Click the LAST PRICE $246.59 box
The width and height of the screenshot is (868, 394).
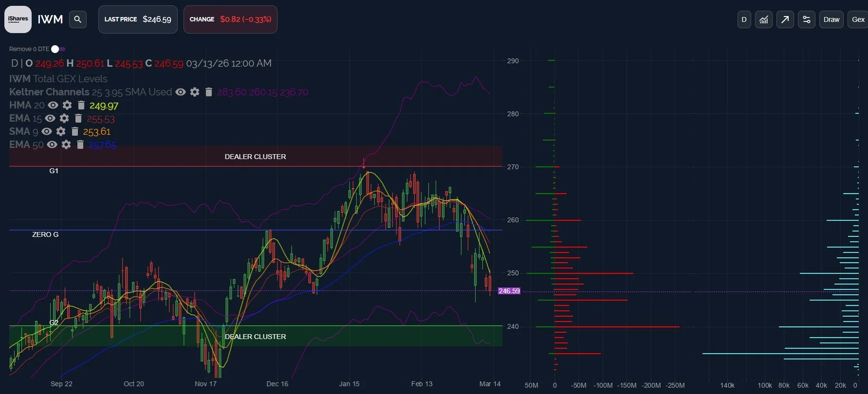tap(138, 19)
